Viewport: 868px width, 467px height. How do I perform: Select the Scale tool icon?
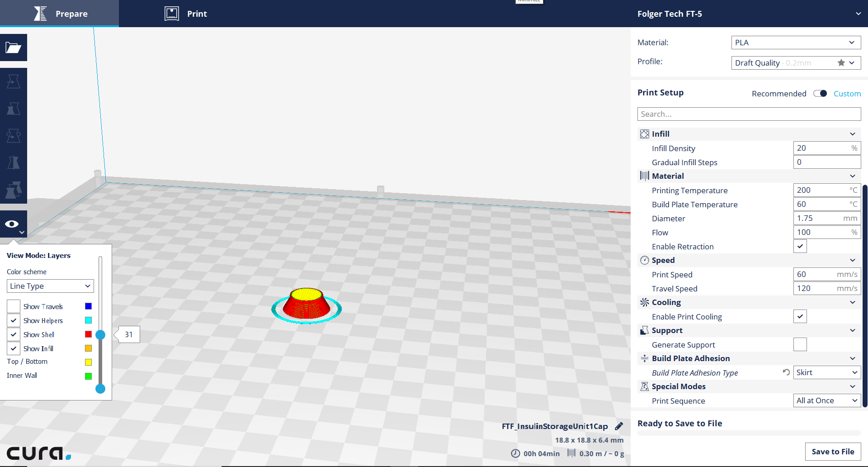coord(14,109)
